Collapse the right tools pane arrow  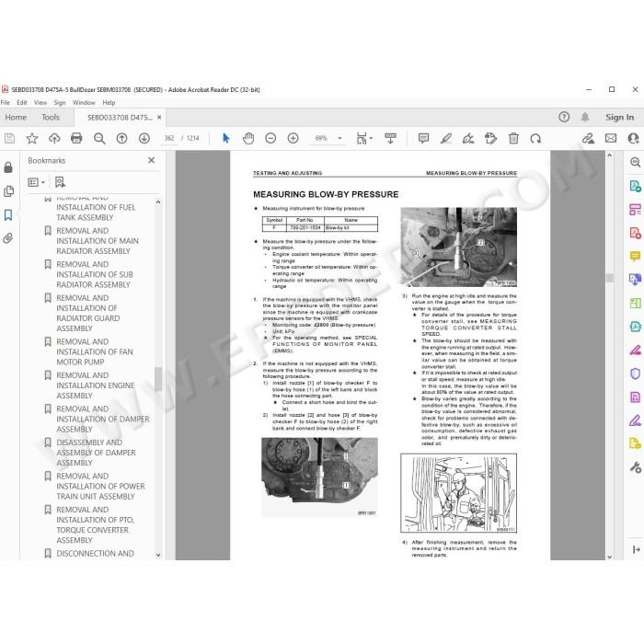[x=636, y=549]
